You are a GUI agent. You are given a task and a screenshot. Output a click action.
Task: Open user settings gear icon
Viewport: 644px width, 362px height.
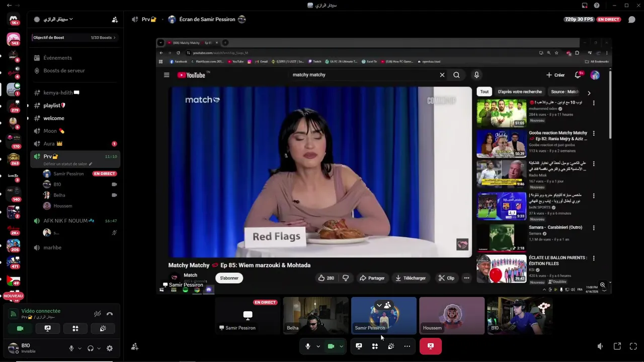coord(110,348)
